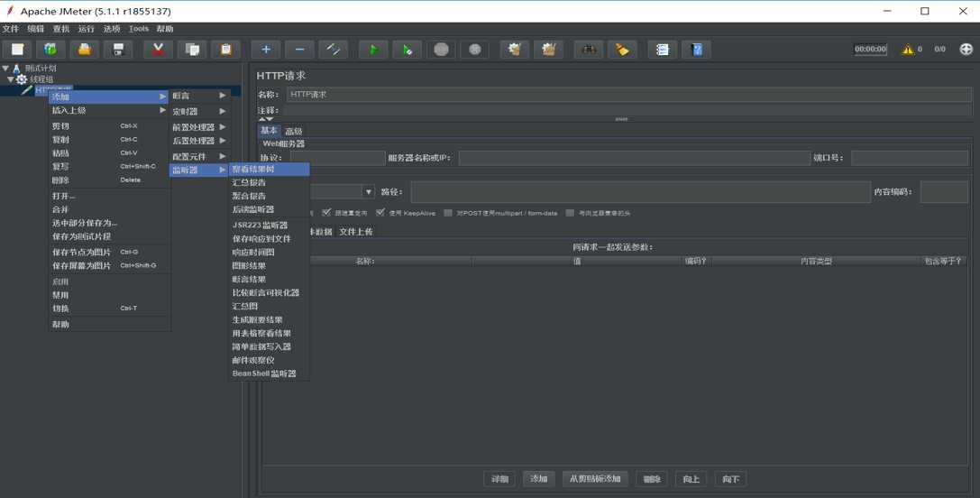Click the Search binoculars icon
The width and height of the screenshot is (980, 498).
(588, 50)
